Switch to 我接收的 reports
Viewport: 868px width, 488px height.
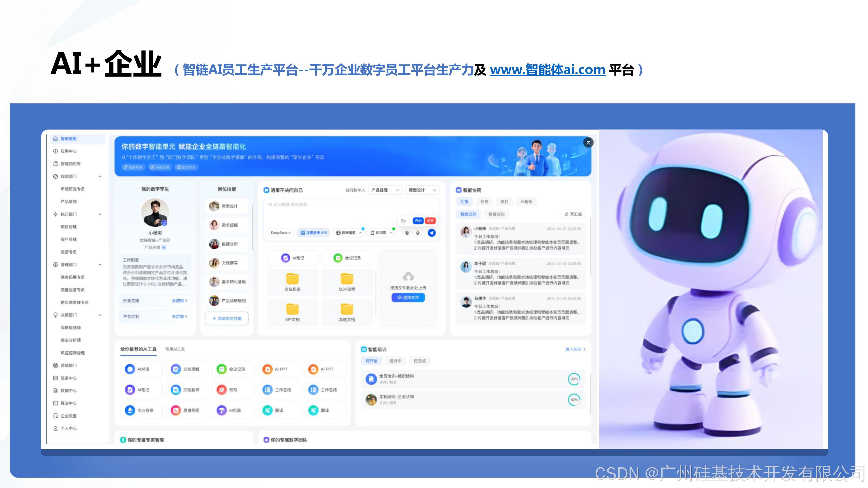pos(496,214)
